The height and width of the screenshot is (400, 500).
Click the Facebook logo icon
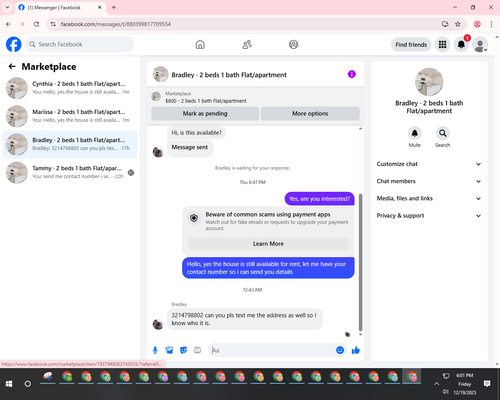pyautogui.click(x=14, y=44)
